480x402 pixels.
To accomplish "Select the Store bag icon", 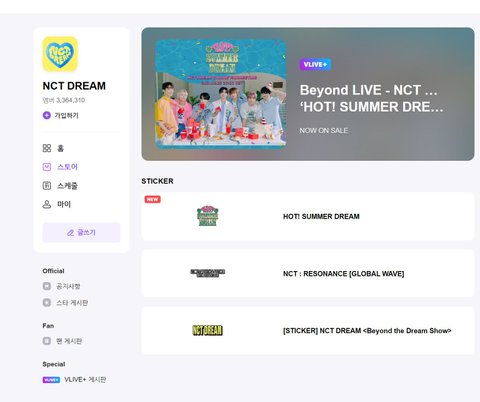I will (x=47, y=167).
